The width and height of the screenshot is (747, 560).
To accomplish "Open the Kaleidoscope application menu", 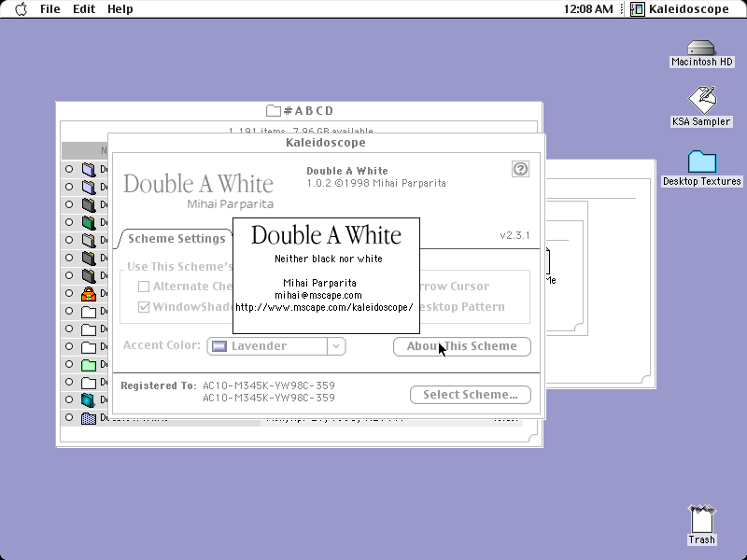I will (x=680, y=9).
